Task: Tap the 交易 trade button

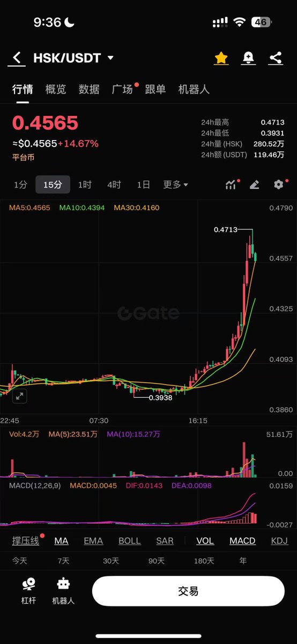Action: click(188, 591)
